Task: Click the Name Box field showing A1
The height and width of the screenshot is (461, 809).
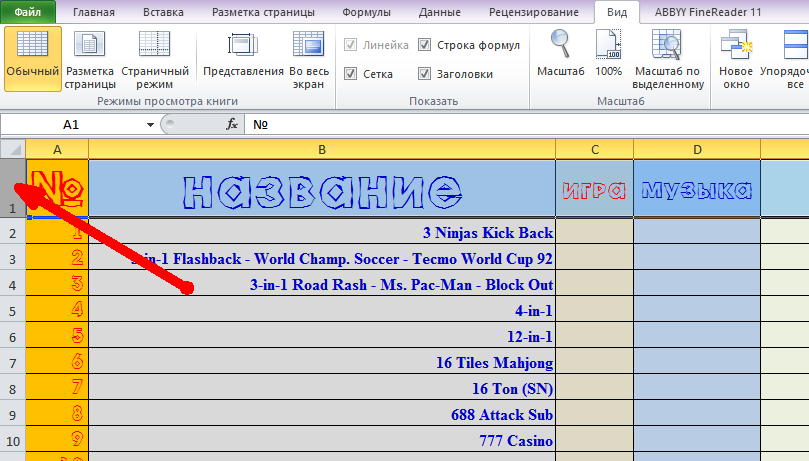Action: 71,124
